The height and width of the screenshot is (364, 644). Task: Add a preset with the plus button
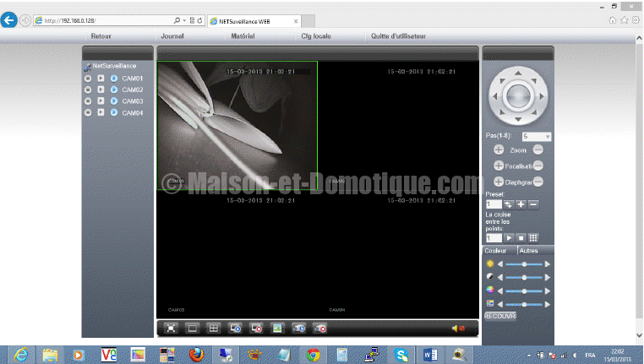click(521, 204)
